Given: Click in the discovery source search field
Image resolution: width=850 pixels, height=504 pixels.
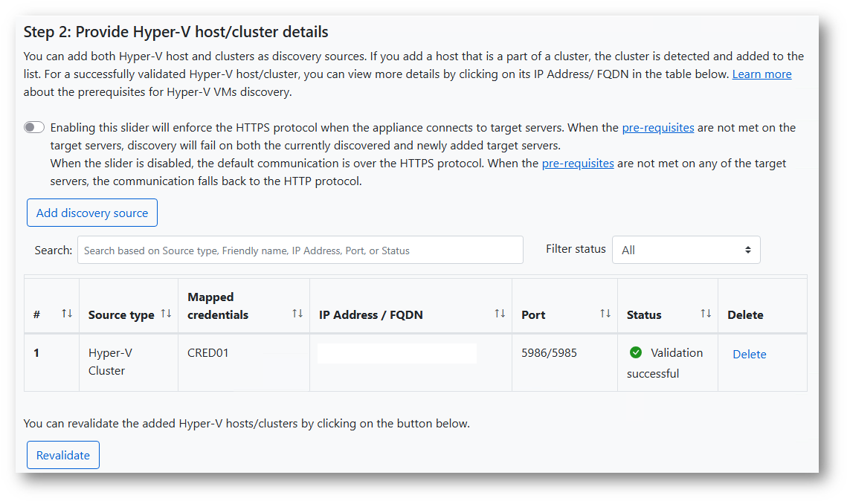Looking at the screenshot, I should point(300,251).
